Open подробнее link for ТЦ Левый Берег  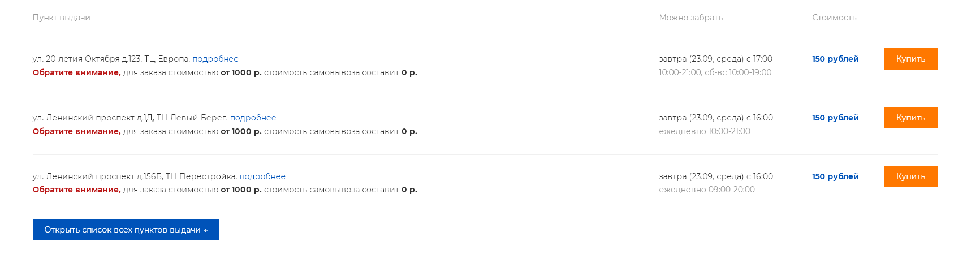[x=253, y=118]
